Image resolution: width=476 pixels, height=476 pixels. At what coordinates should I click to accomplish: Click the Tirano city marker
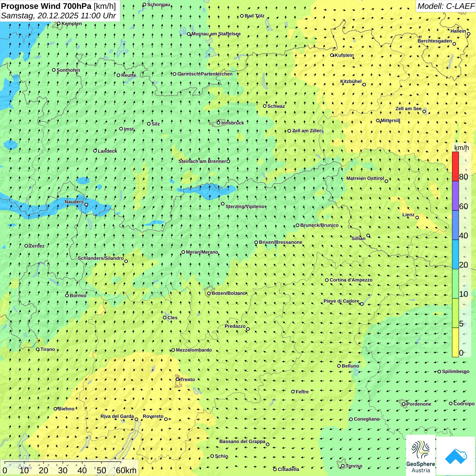[38, 349]
